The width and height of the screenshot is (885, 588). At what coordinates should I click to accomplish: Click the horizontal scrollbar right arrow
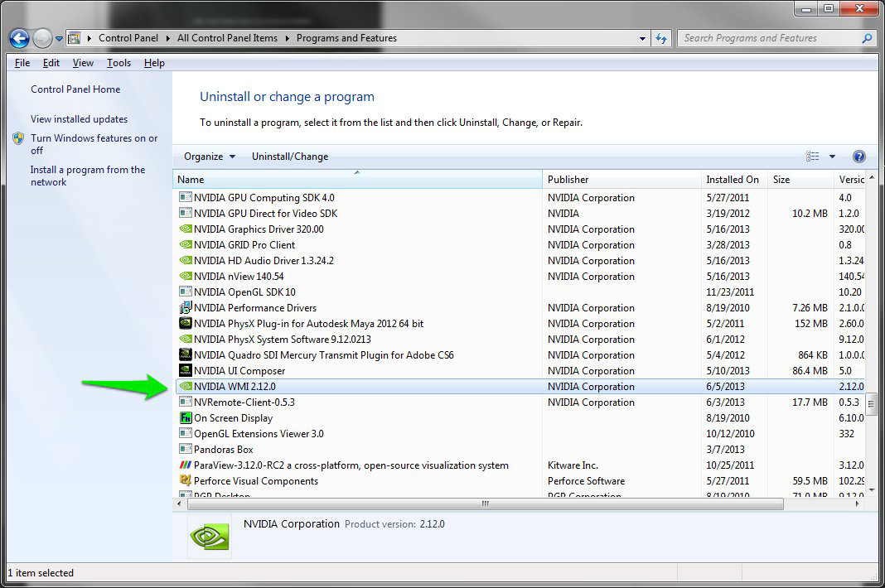point(857,504)
